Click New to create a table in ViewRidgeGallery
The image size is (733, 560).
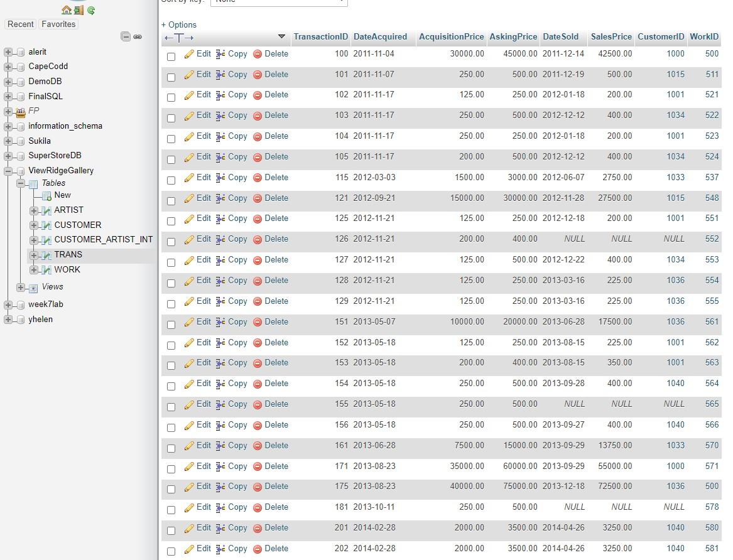[x=62, y=195]
